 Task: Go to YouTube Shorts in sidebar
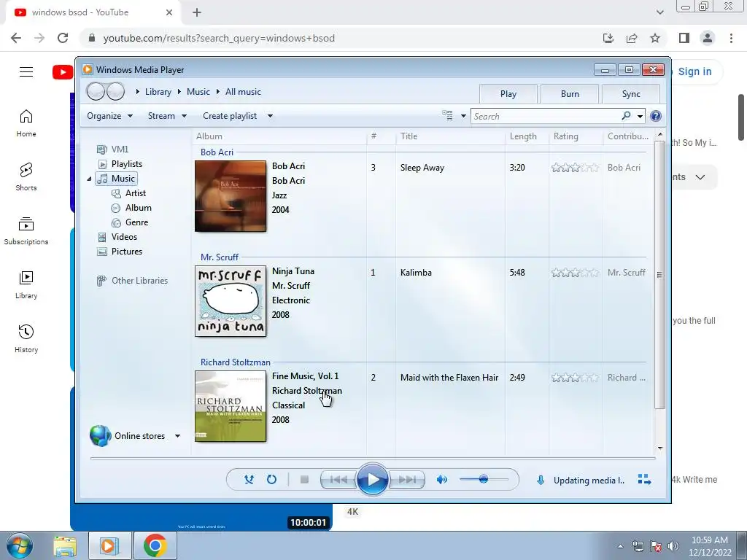point(26,176)
